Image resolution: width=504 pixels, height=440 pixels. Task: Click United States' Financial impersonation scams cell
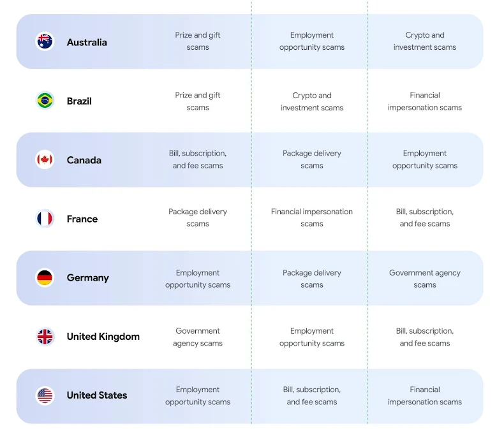coord(425,395)
